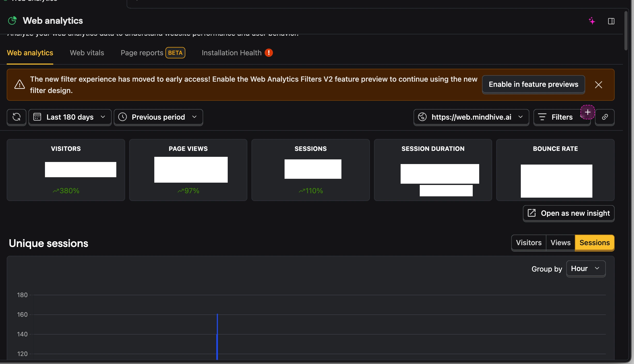Click Enable in feature previews button
The height and width of the screenshot is (364, 634).
coord(533,84)
